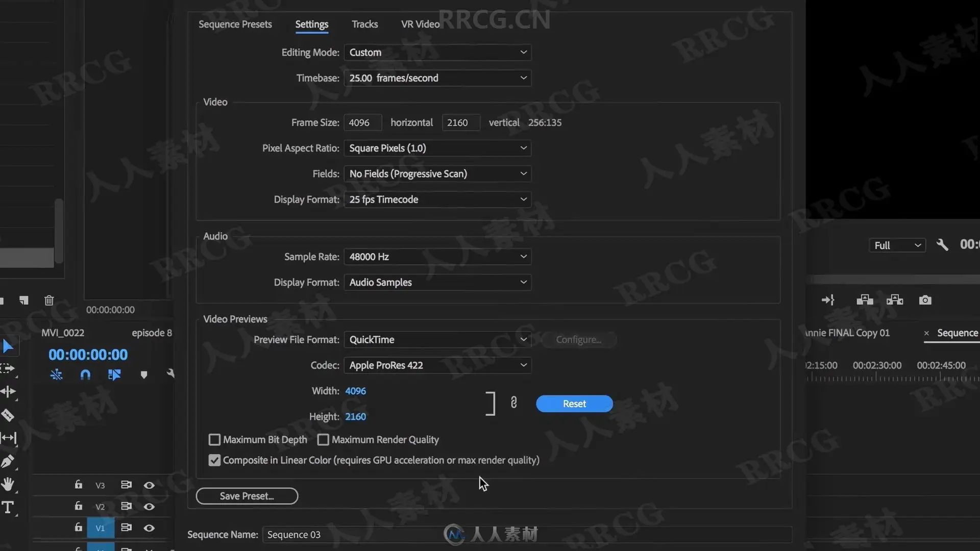The image size is (980, 551).
Task: Select the Hand tool
Action: (8, 484)
